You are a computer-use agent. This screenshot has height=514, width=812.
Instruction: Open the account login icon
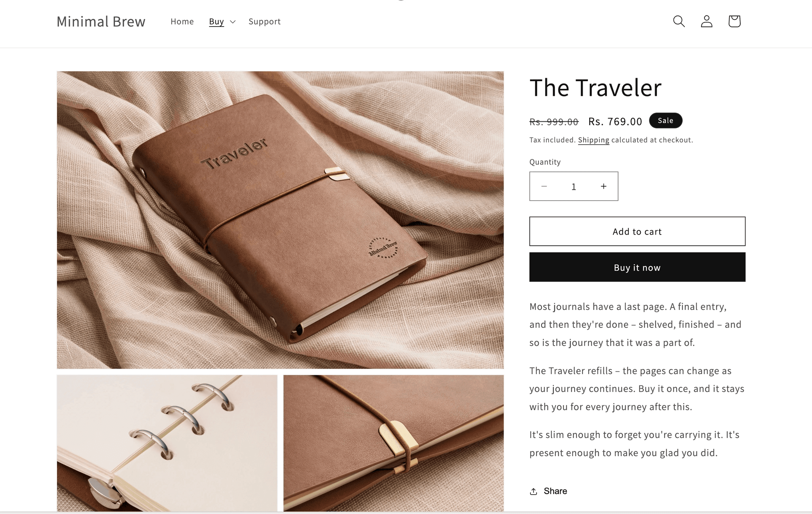point(707,21)
